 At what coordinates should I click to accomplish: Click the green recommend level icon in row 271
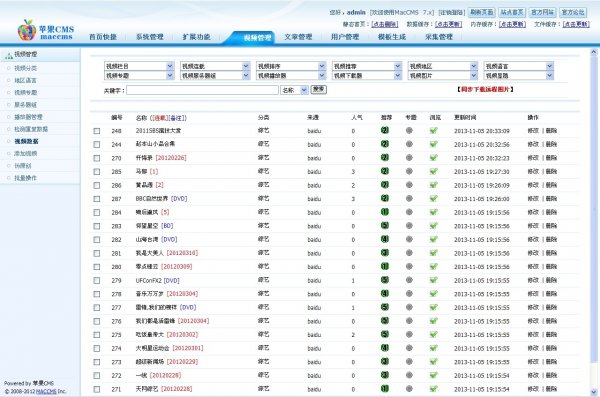pyautogui.click(x=385, y=389)
